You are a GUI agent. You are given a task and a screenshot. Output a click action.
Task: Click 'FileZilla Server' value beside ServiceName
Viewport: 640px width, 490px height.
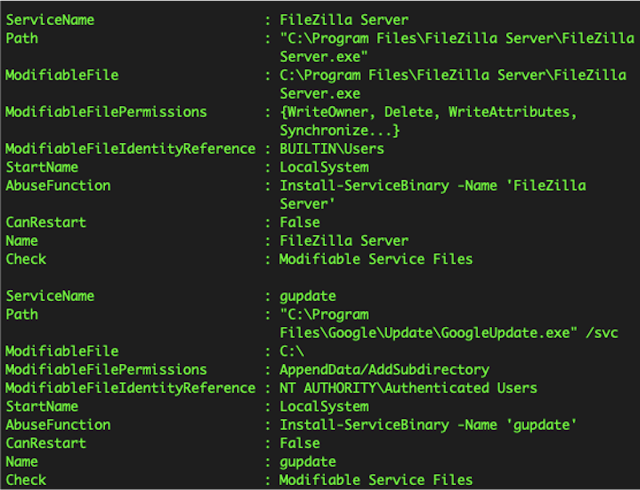[x=344, y=20]
